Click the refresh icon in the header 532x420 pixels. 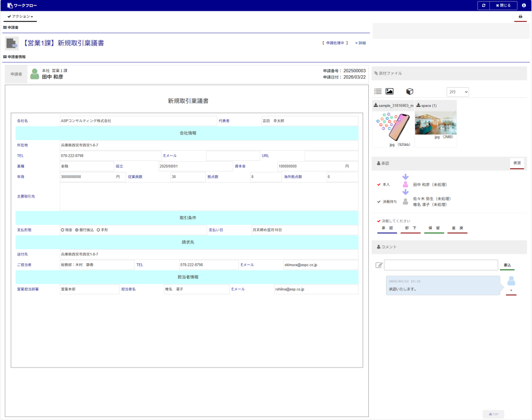click(x=484, y=5)
